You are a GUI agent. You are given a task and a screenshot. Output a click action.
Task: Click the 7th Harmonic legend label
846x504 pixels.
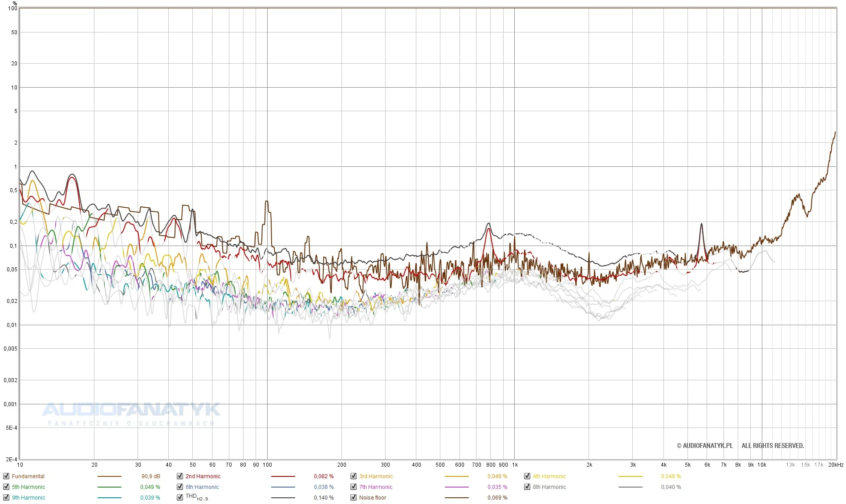click(x=376, y=487)
